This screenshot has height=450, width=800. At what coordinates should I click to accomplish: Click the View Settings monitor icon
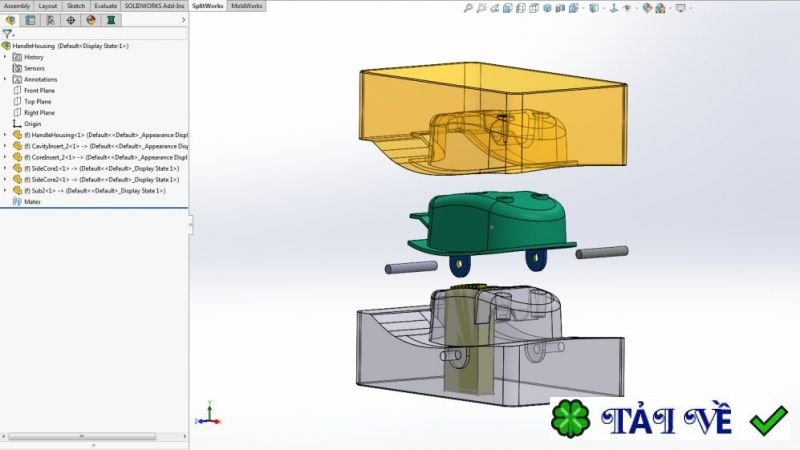681,8
